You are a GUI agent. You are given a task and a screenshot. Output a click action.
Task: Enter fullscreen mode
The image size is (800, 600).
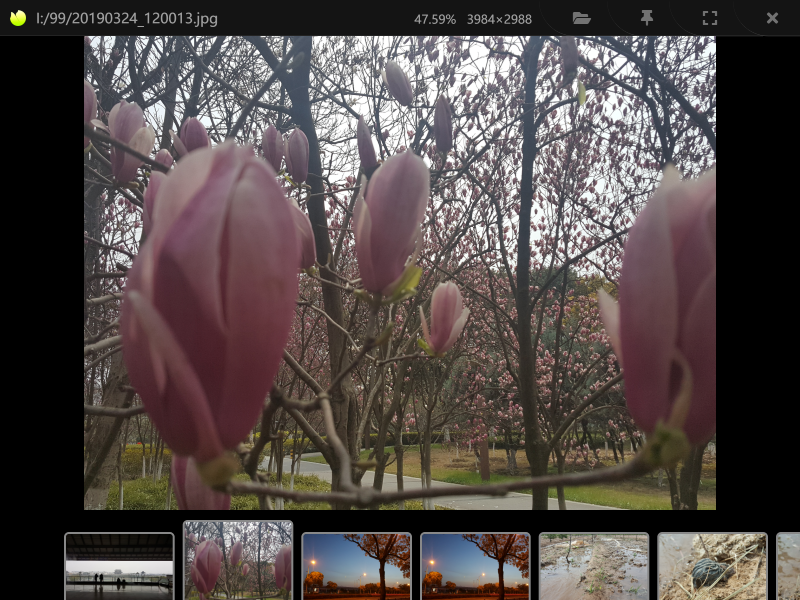710,18
